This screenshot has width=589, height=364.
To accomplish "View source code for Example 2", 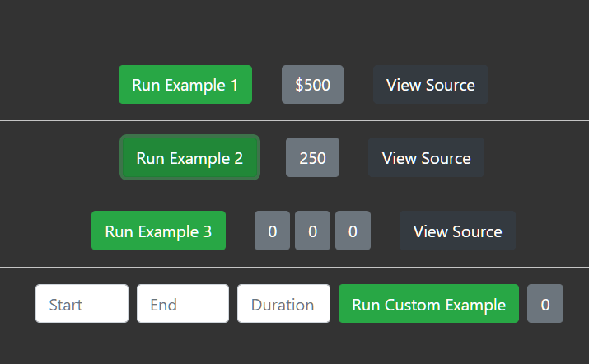I will tap(426, 158).
